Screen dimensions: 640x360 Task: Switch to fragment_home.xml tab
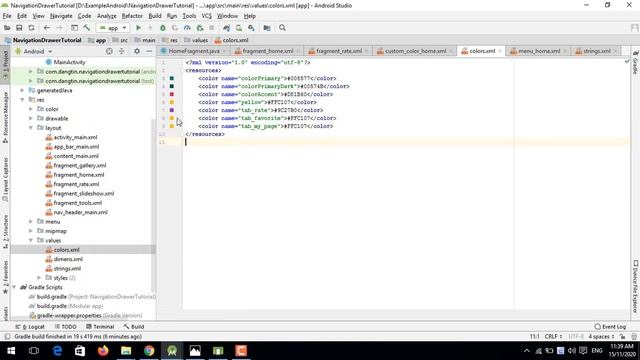[x=268, y=51]
